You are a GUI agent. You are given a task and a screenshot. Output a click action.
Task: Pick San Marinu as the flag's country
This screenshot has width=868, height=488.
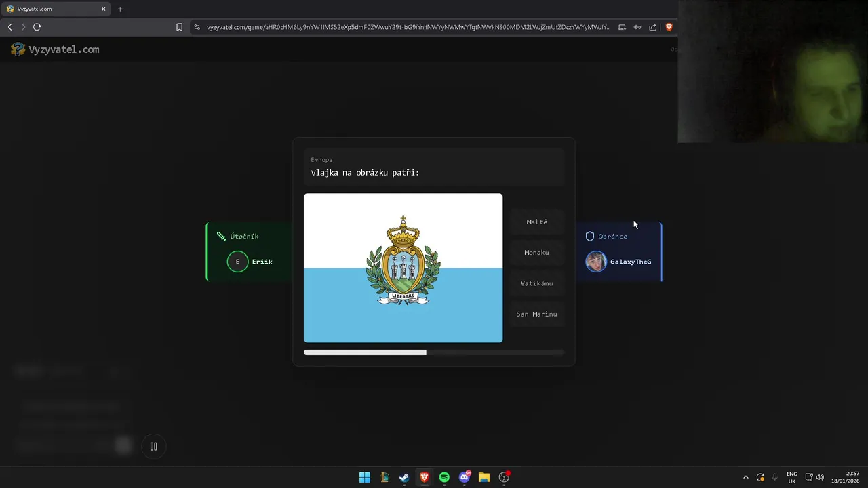click(536, 314)
